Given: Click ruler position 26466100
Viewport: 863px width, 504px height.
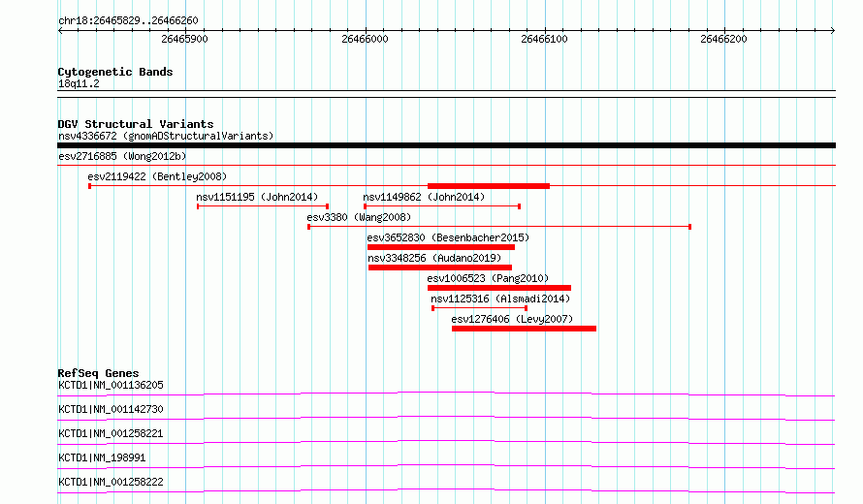Looking at the screenshot, I should 544,39.
